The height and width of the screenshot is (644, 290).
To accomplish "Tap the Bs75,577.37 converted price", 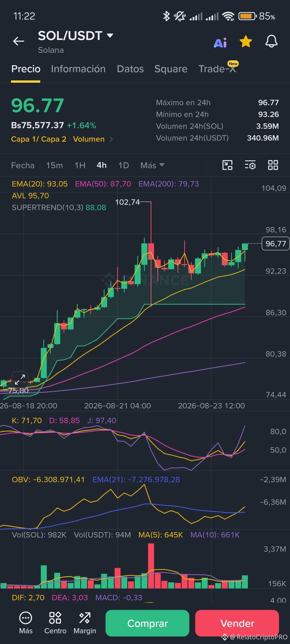I will pos(38,125).
